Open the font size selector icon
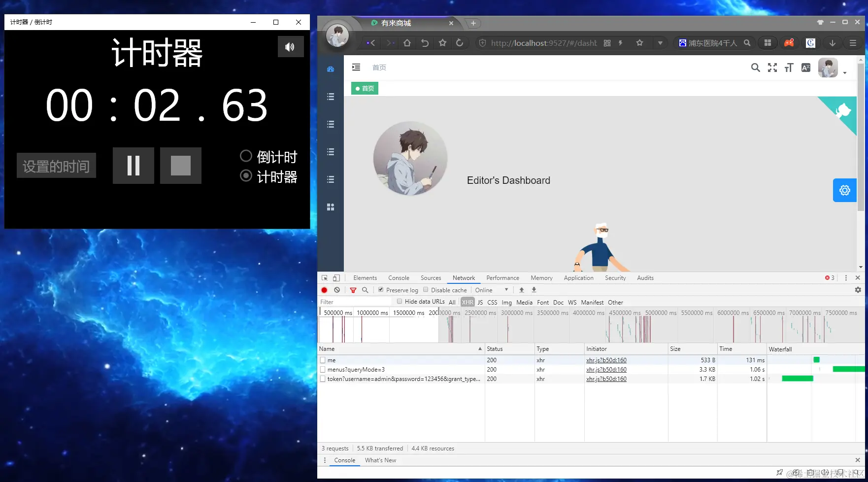The image size is (868, 482). [x=789, y=68]
